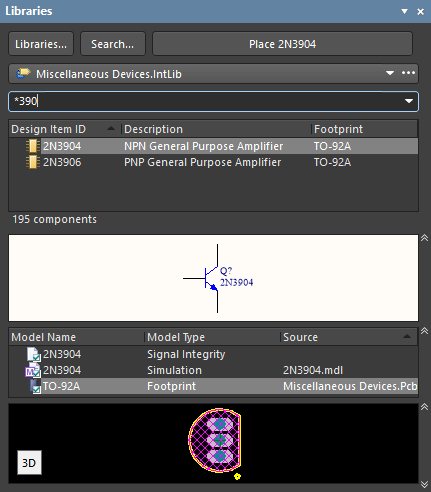431x492 pixels.
Task: Click the Search... button
Action: coord(113,44)
